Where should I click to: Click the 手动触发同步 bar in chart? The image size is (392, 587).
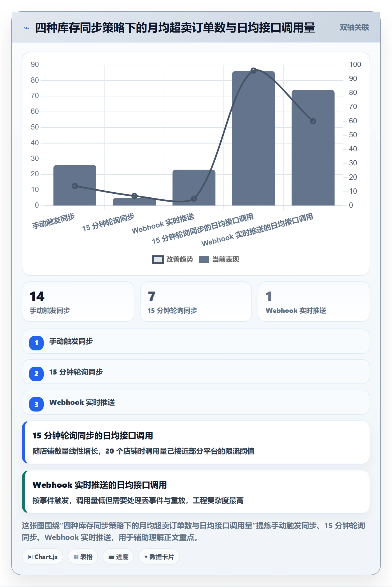click(75, 185)
